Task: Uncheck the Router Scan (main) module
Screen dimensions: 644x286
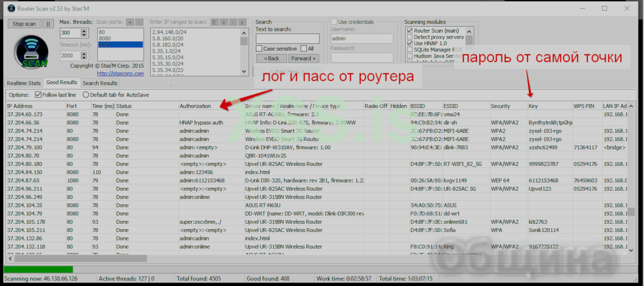Action: (410, 31)
